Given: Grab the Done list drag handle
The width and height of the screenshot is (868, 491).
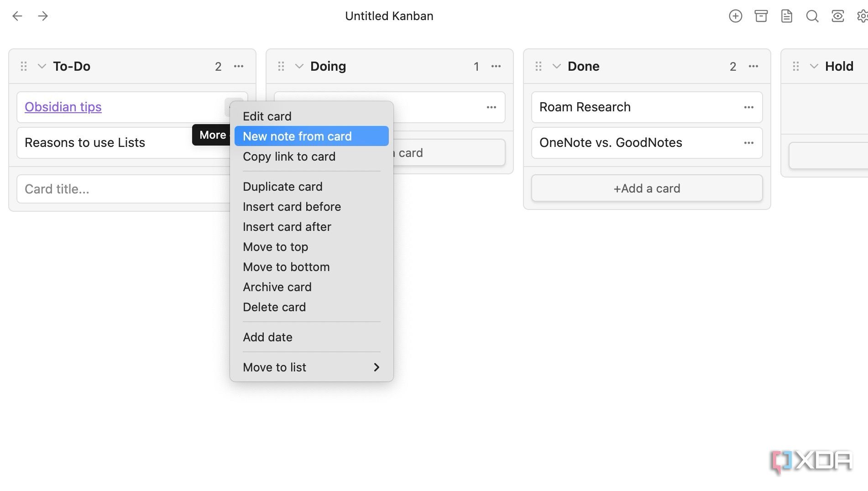Looking at the screenshot, I should pyautogui.click(x=539, y=66).
